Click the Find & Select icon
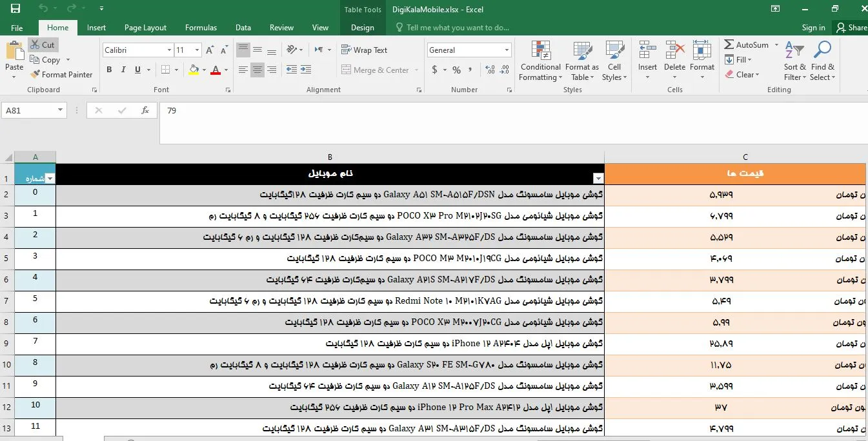868x441 pixels. tap(822, 61)
